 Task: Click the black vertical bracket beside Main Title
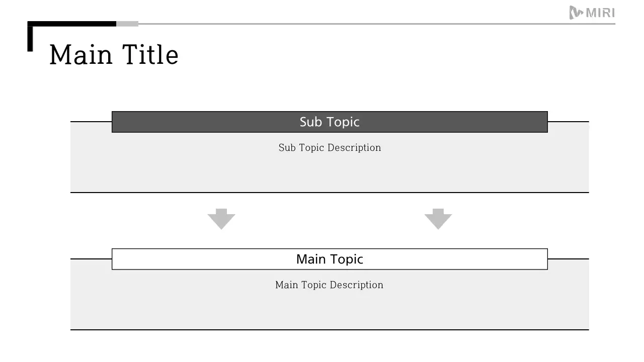pos(30,39)
